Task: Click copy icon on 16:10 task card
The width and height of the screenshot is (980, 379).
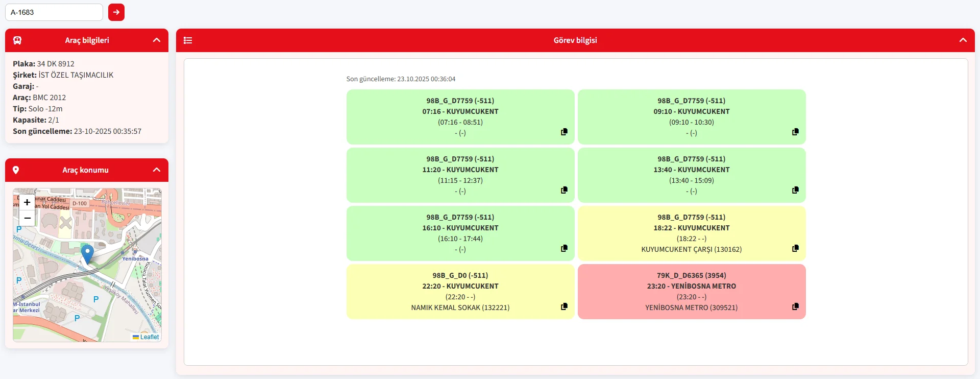Action: pyautogui.click(x=564, y=248)
